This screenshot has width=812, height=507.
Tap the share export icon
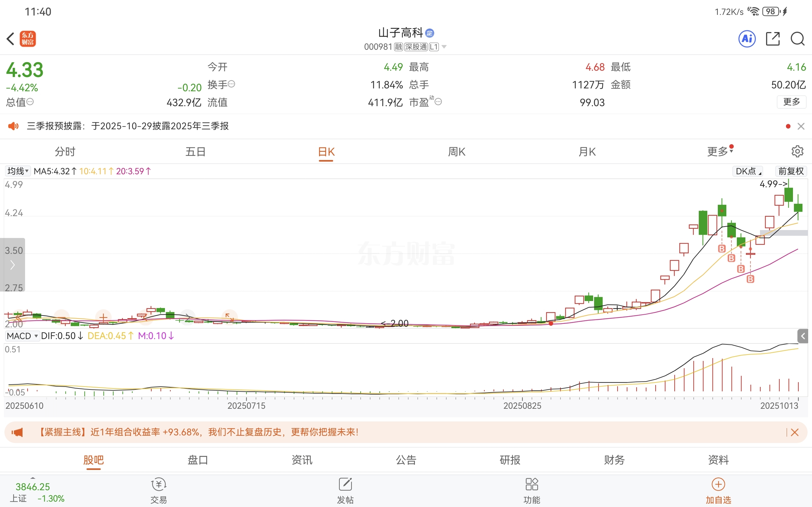click(772, 39)
